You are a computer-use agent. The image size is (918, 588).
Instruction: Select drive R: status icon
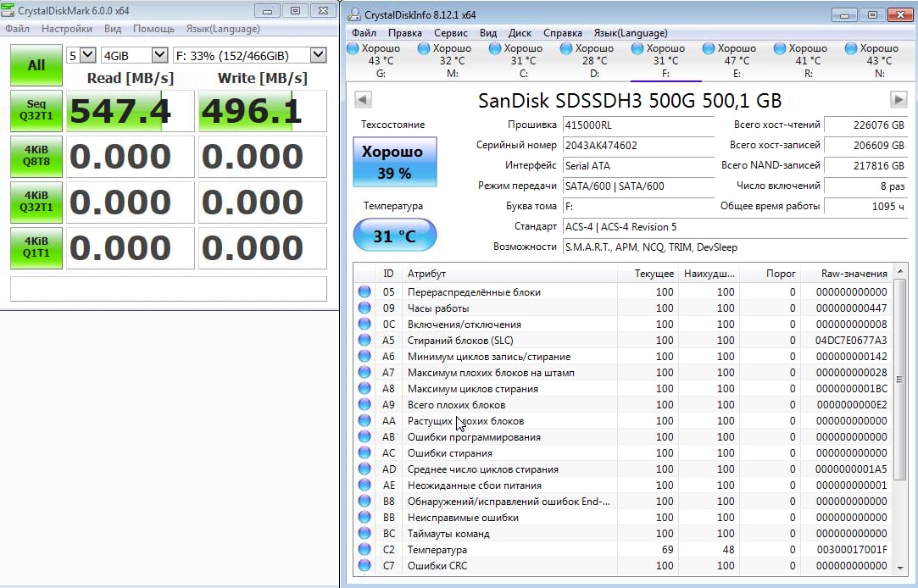(x=780, y=48)
